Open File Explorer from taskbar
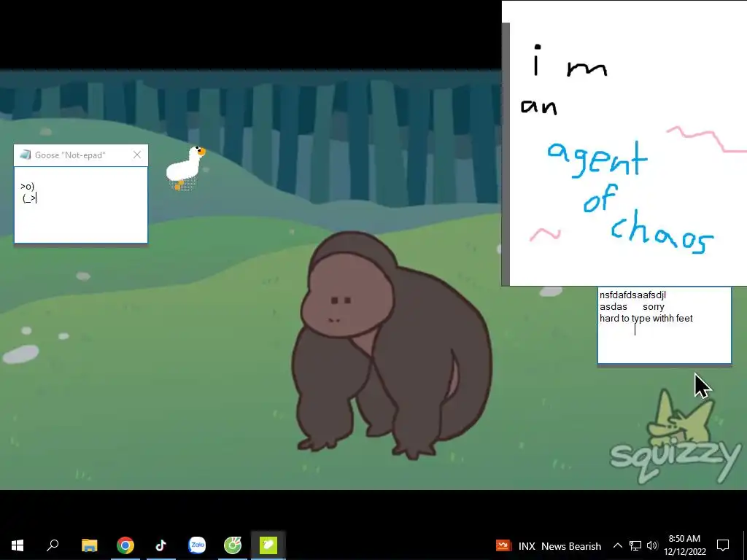 click(x=89, y=545)
